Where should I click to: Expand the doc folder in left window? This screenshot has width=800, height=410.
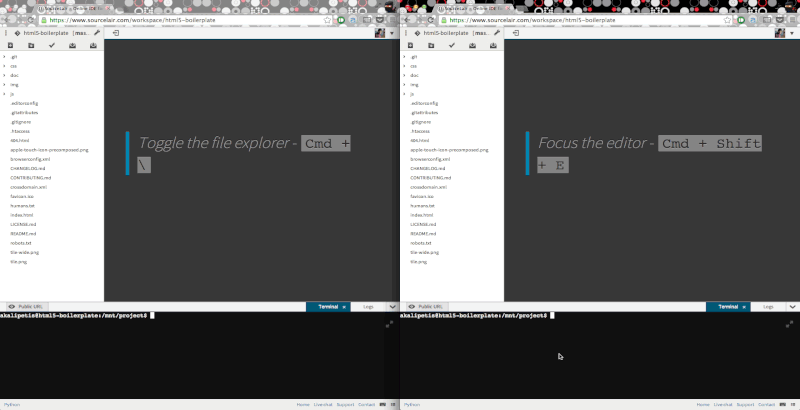[4, 75]
